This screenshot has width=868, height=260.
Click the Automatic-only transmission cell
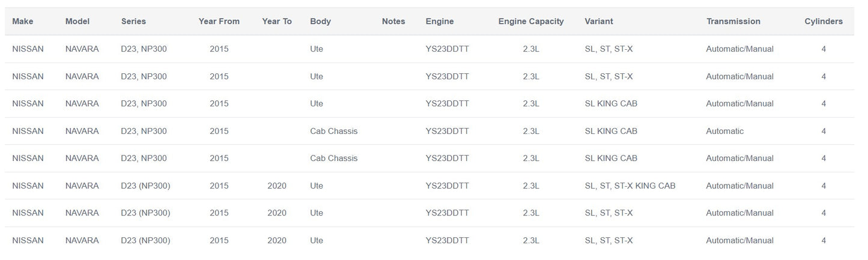tap(725, 131)
